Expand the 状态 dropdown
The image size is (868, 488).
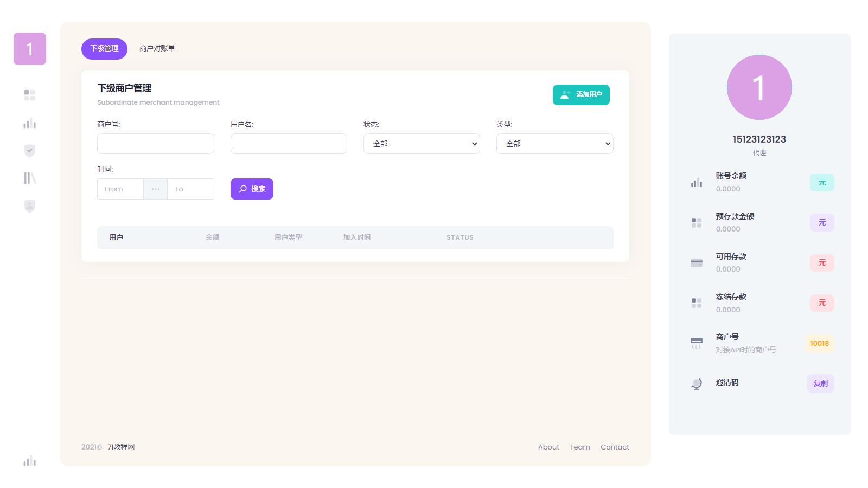click(422, 144)
